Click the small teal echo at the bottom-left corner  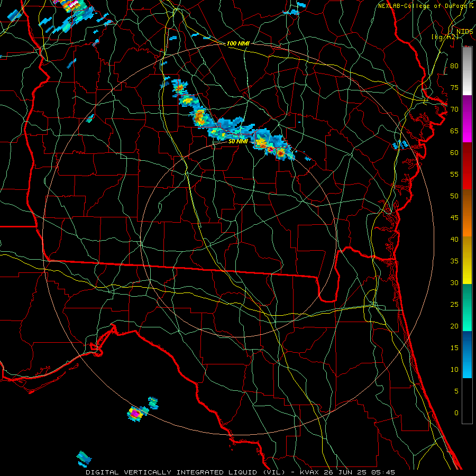click(x=84, y=459)
